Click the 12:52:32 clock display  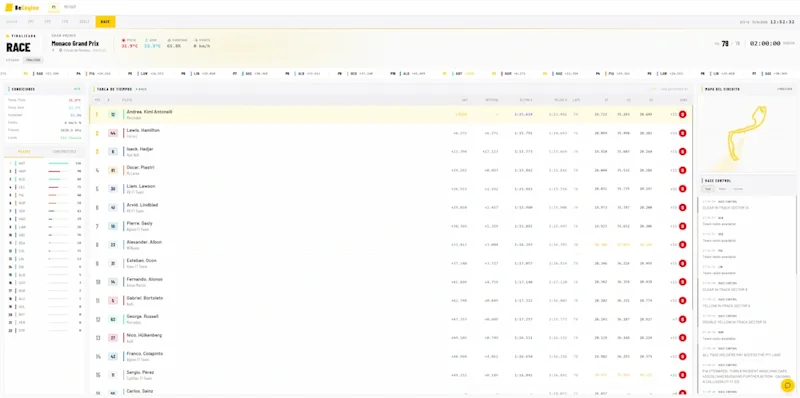tap(782, 22)
